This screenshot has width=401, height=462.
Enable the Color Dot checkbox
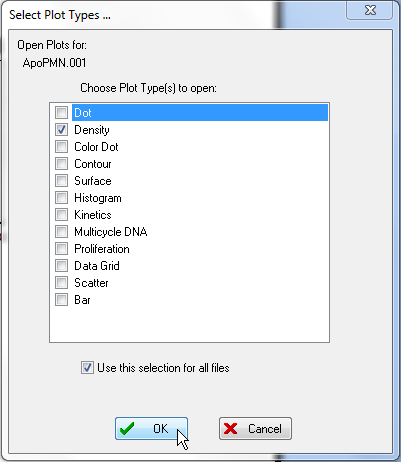pyautogui.click(x=61, y=147)
